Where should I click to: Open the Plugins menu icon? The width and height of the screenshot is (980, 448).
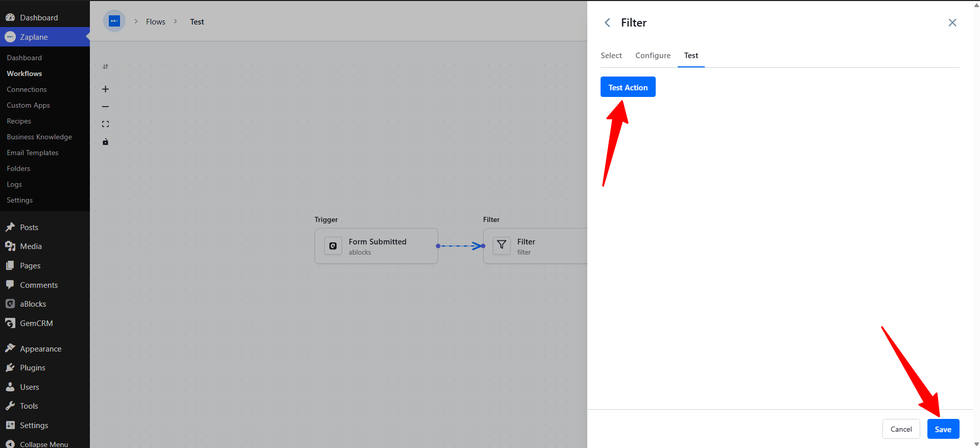(10, 367)
